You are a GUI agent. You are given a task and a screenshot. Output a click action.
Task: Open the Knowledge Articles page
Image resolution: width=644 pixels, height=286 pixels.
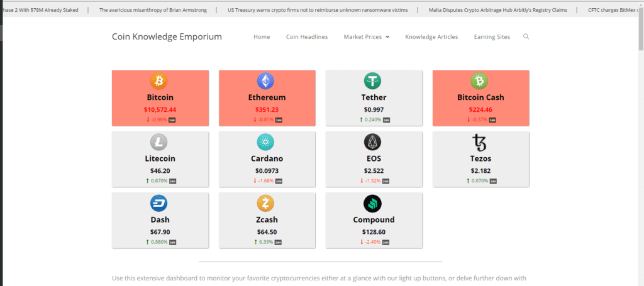[431, 37]
